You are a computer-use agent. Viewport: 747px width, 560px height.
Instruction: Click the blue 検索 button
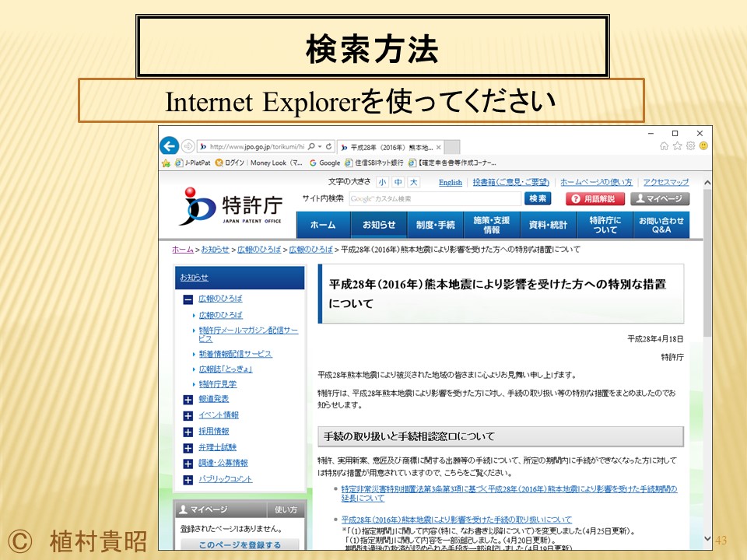click(x=538, y=198)
